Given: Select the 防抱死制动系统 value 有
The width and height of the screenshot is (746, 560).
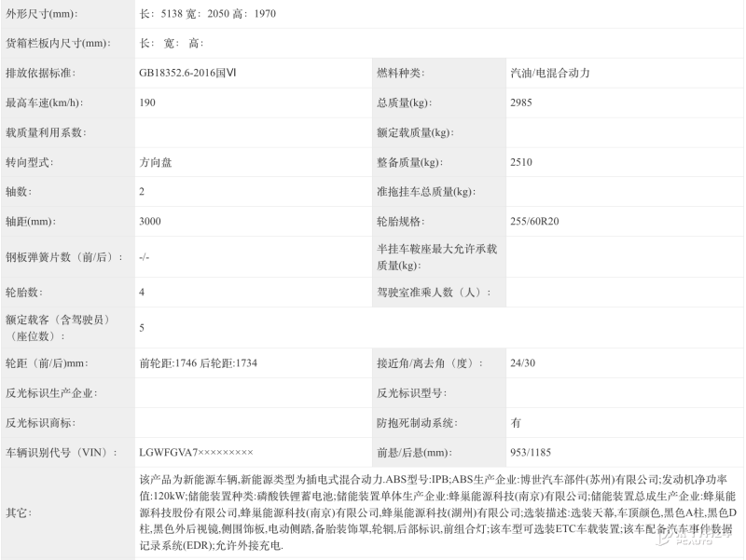Looking at the screenshot, I should click(x=516, y=422).
